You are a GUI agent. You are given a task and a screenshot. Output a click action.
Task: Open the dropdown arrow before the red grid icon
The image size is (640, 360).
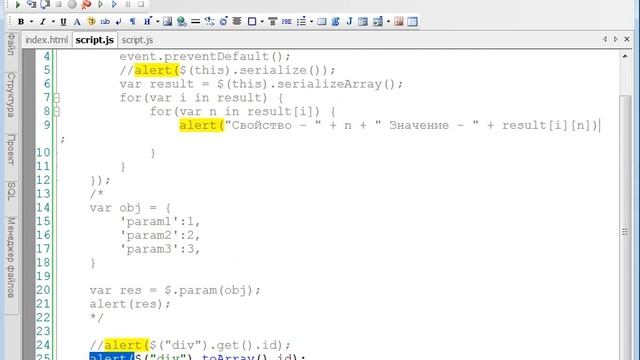(x=388, y=22)
